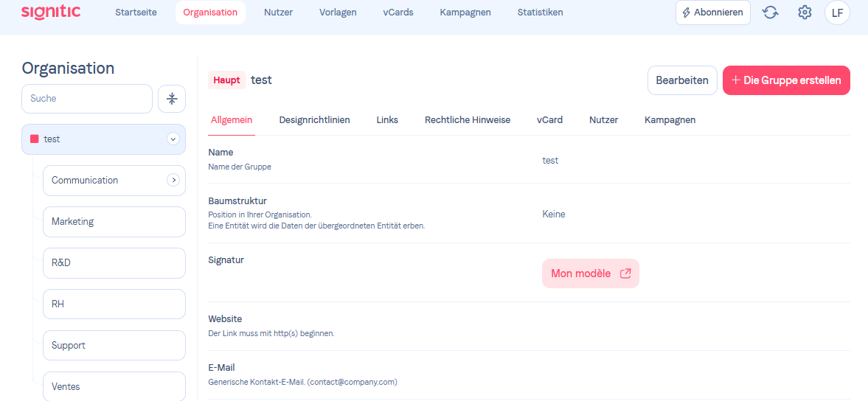
Task: Click the Name field label
Action: [221, 152]
